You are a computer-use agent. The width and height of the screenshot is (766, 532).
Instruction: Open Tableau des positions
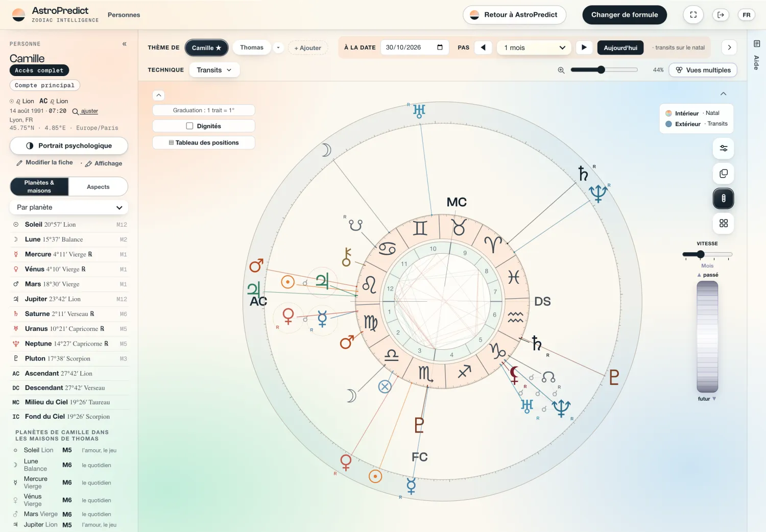(204, 142)
